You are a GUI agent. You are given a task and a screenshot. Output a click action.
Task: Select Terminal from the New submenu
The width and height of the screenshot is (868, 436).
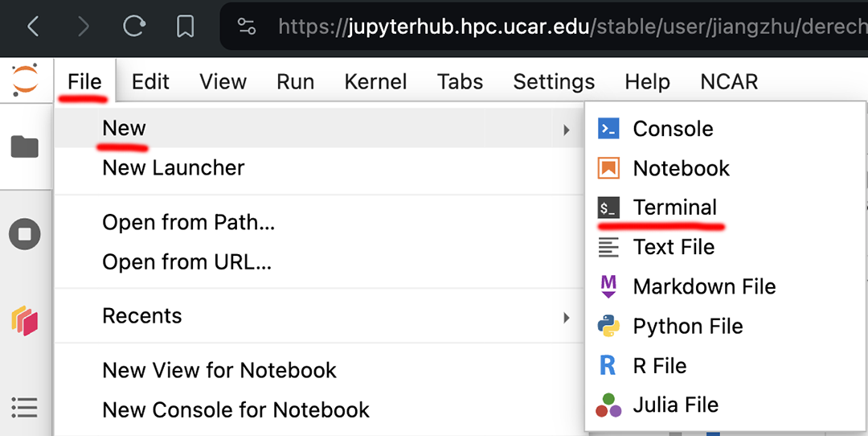coord(674,208)
